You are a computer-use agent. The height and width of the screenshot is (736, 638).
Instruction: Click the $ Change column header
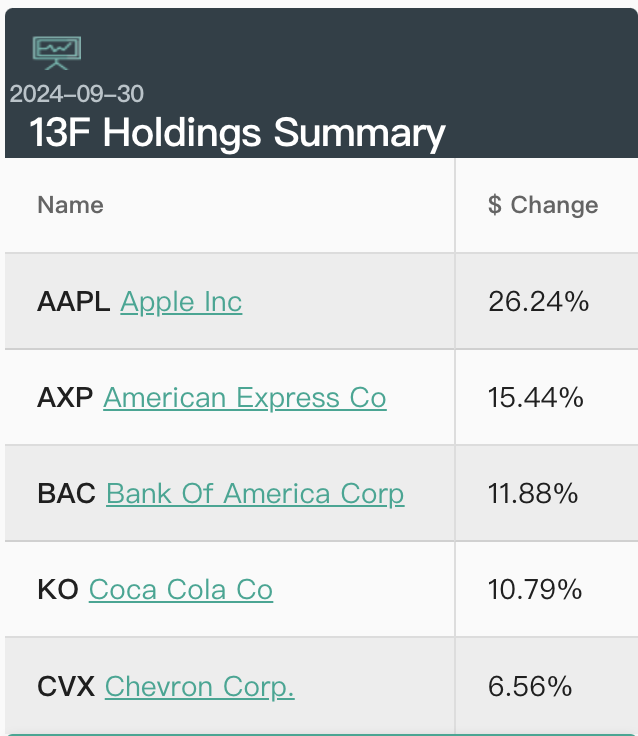click(543, 205)
